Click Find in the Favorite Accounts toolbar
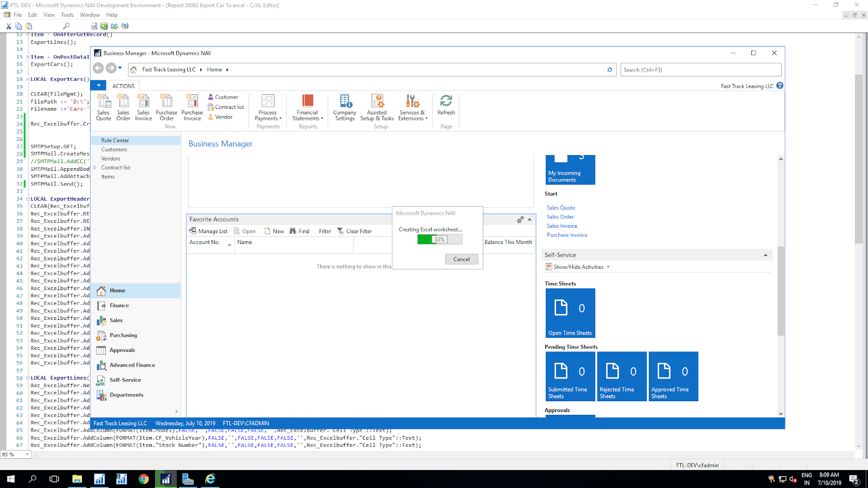 click(x=299, y=231)
